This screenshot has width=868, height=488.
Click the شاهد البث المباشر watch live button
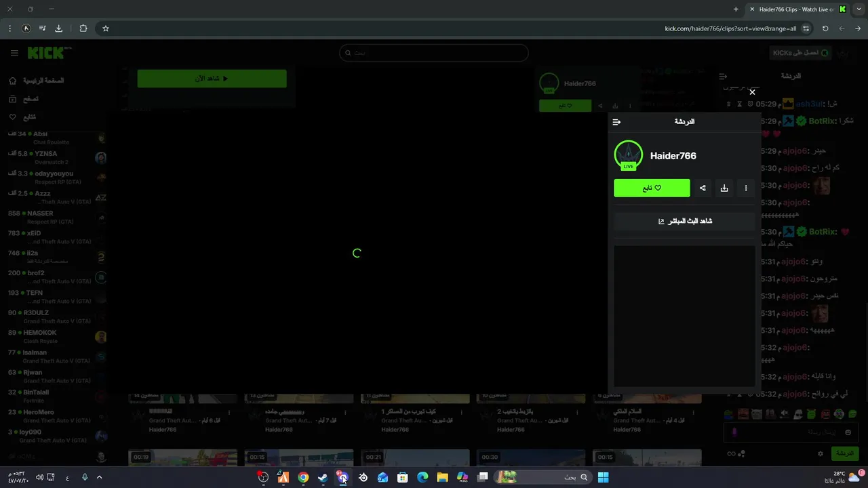point(684,221)
